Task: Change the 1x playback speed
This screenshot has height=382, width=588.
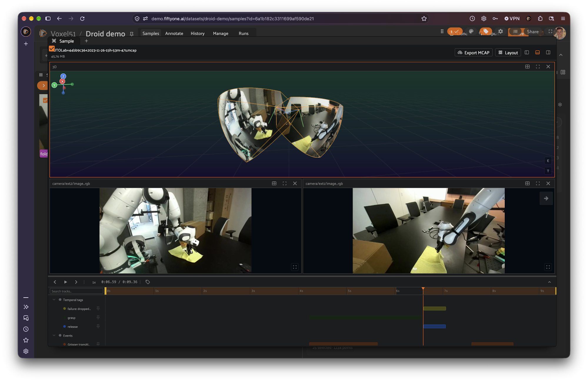Action: tap(94, 282)
